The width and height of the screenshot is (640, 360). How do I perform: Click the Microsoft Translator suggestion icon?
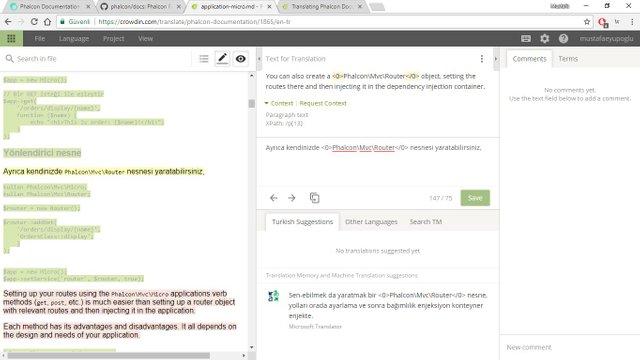(x=273, y=296)
